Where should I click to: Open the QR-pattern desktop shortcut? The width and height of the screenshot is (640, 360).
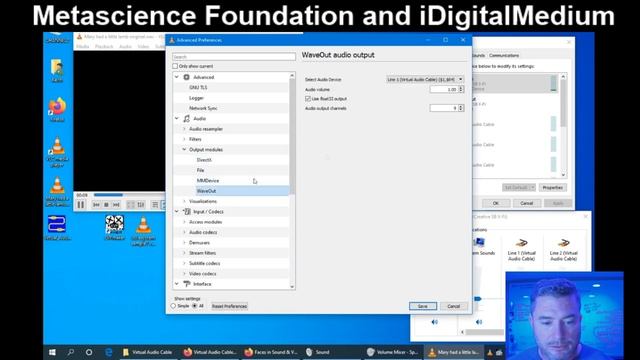(114, 227)
